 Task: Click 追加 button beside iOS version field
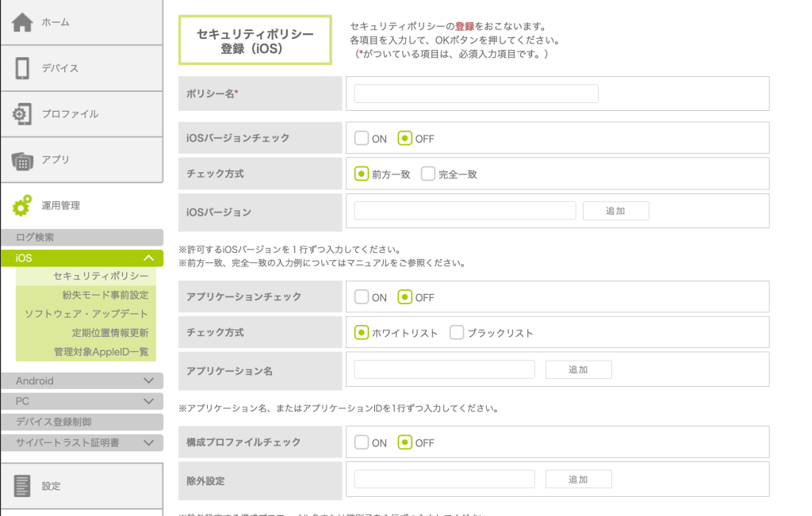tap(615, 211)
